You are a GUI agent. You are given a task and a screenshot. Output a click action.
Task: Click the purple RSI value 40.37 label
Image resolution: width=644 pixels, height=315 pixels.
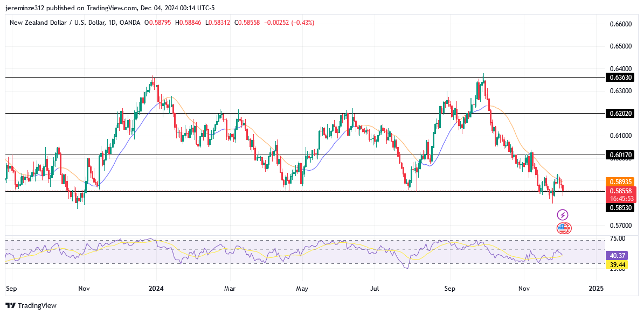point(617,255)
